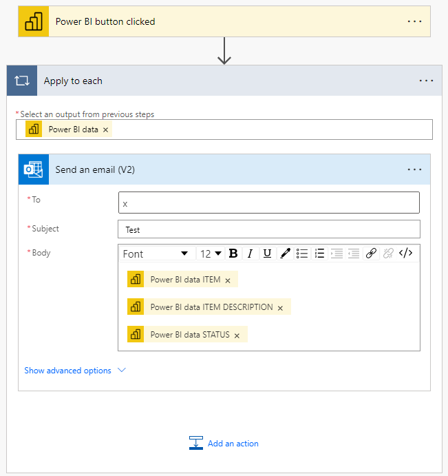Remove the Power BI data token
Screen dimensions: 448x476
tap(105, 130)
